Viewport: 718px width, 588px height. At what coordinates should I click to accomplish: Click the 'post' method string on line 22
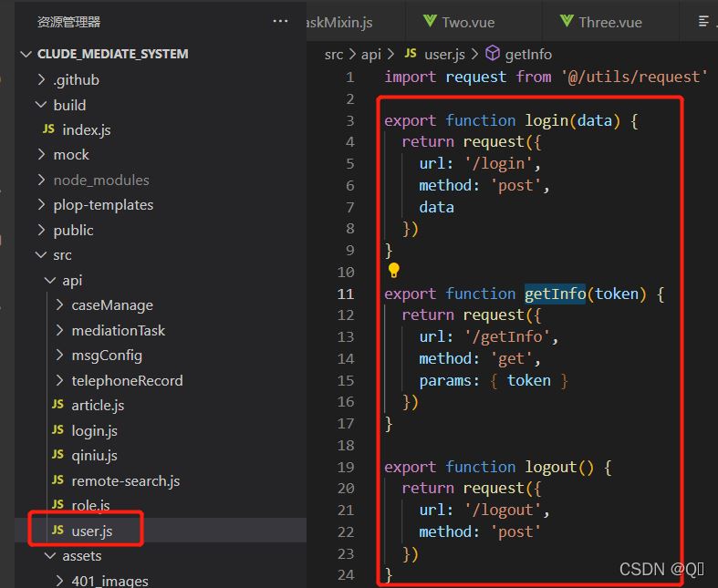pyautogui.click(x=515, y=531)
